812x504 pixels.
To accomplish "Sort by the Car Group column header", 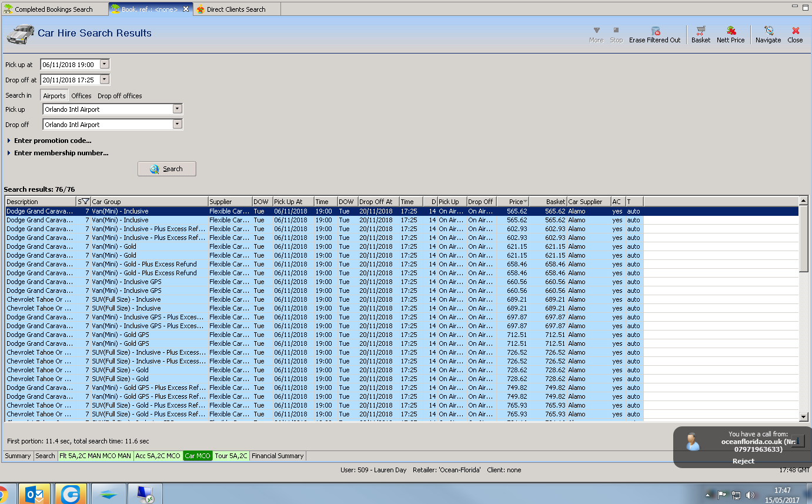I will (x=149, y=202).
